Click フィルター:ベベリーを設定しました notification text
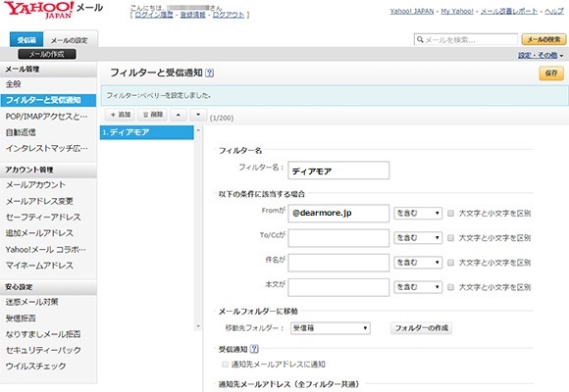The height and width of the screenshot is (392, 569). coord(159,96)
